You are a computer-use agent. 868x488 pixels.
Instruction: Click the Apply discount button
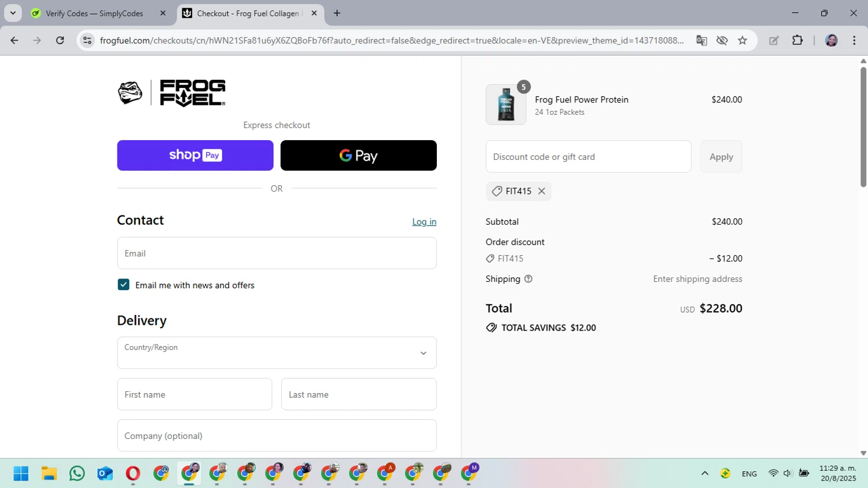coord(721,156)
